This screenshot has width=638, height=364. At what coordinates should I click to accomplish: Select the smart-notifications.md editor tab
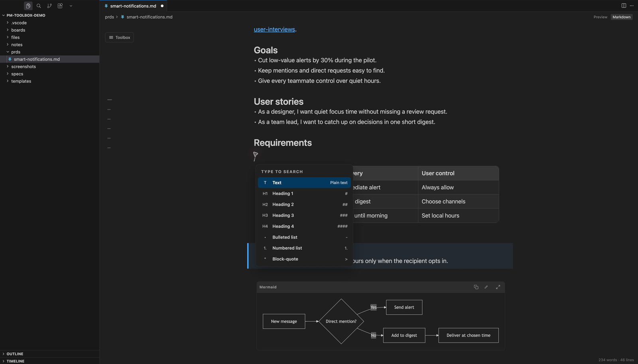point(133,6)
